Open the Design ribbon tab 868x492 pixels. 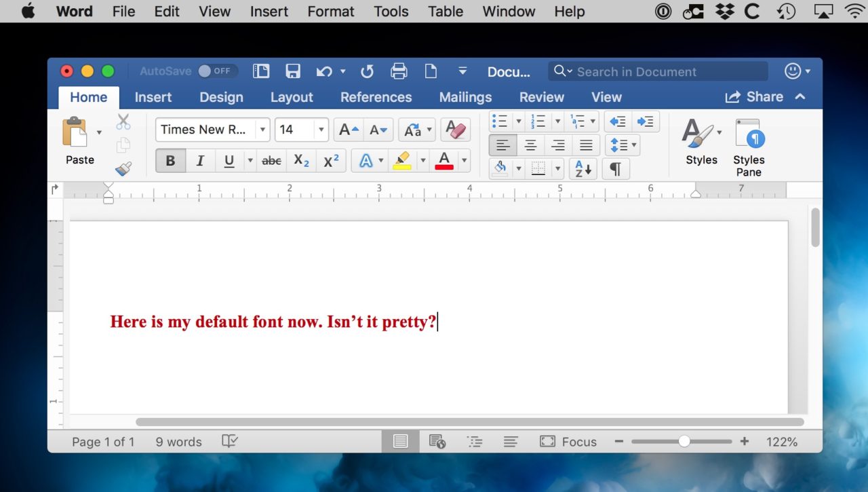point(222,97)
